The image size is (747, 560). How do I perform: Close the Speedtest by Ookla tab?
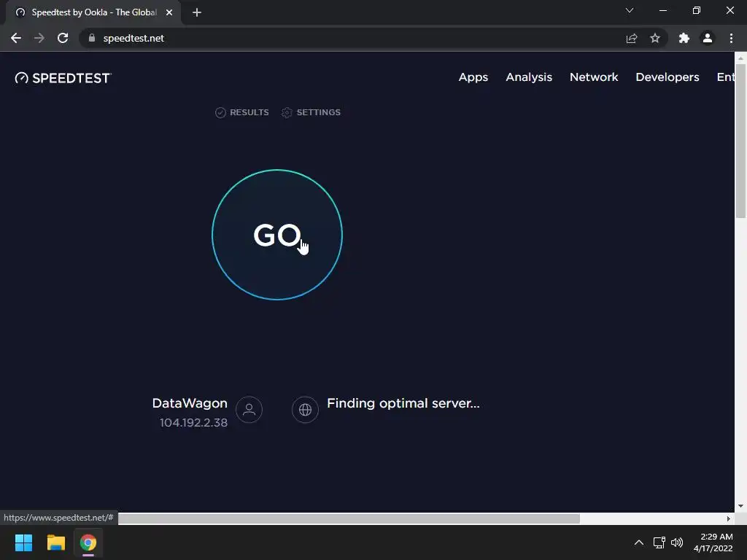pyautogui.click(x=169, y=13)
